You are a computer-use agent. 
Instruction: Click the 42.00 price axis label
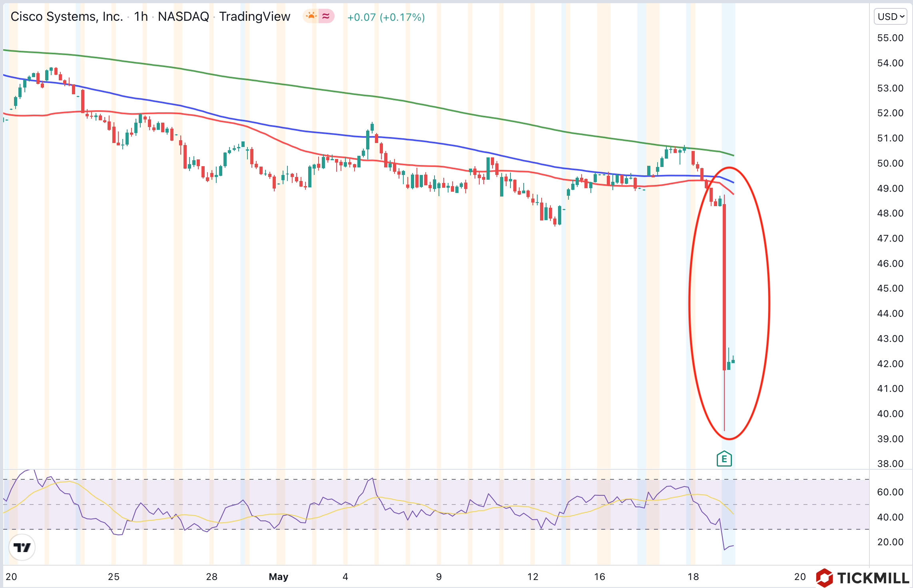pos(890,364)
